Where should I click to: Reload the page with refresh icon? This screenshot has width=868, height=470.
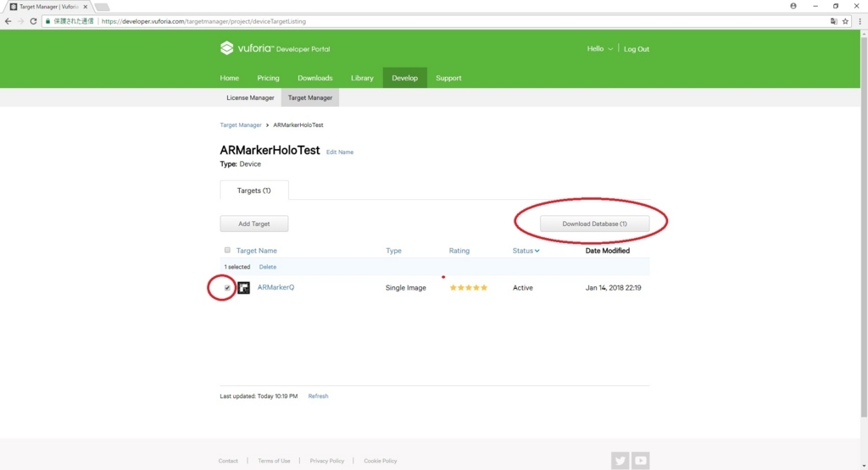tap(33, 21)
